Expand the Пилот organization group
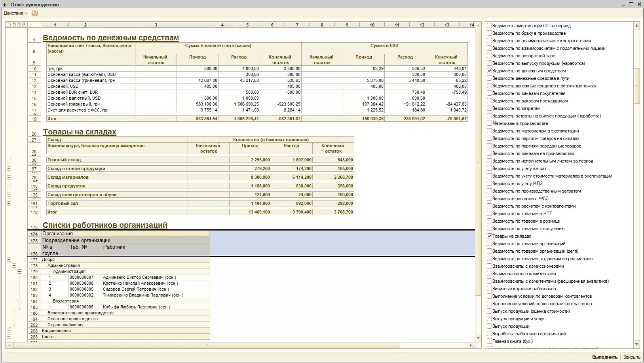The height and width of the screenshot is (363, 644). [9, 337]
